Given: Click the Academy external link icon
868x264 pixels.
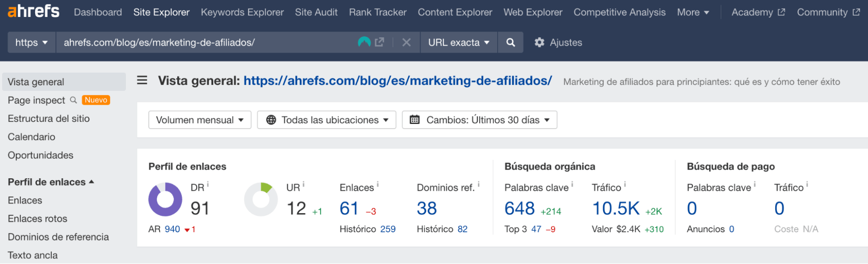Looking at the screenshot, I should 781,12.
